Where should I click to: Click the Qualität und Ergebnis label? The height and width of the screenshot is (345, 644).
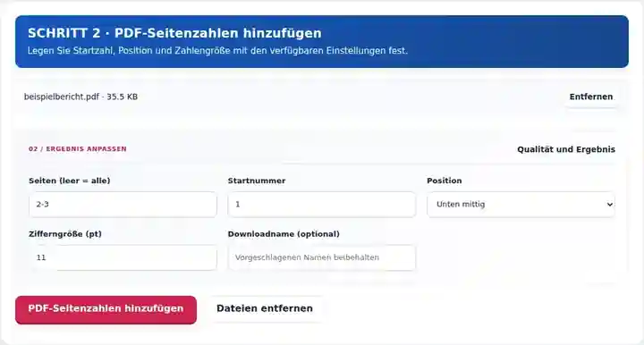[x=566, y=149]
